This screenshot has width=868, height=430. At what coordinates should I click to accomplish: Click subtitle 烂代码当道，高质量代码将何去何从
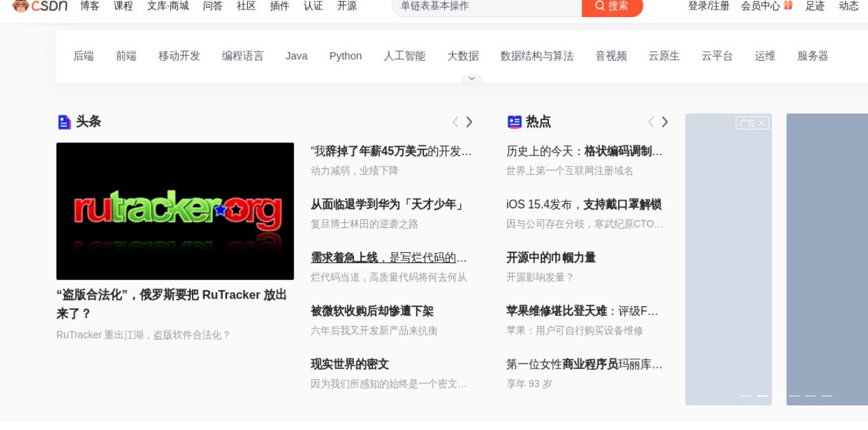coord(389,278)
